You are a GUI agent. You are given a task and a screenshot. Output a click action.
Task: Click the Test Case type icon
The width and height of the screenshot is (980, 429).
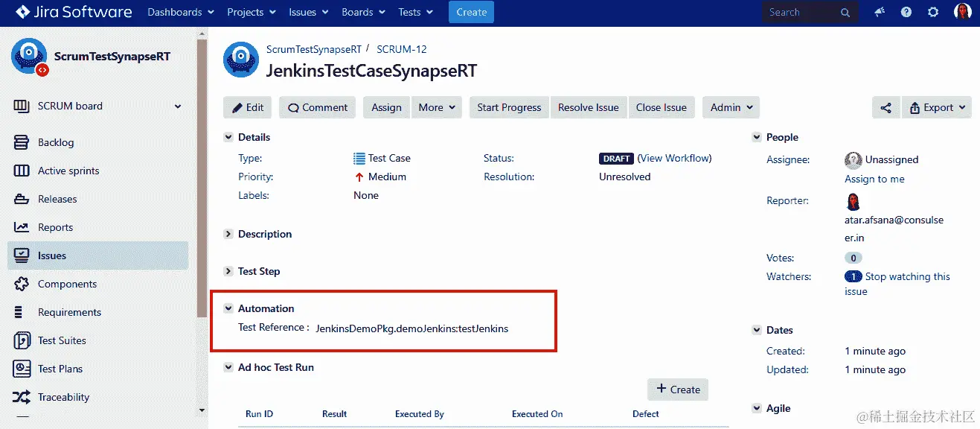pos(359,158)
